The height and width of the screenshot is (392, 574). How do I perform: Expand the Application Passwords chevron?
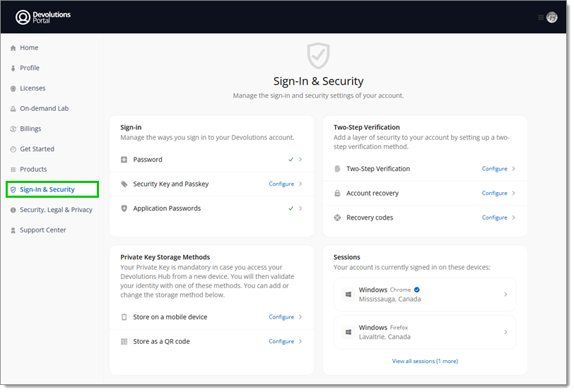[300, 208]
